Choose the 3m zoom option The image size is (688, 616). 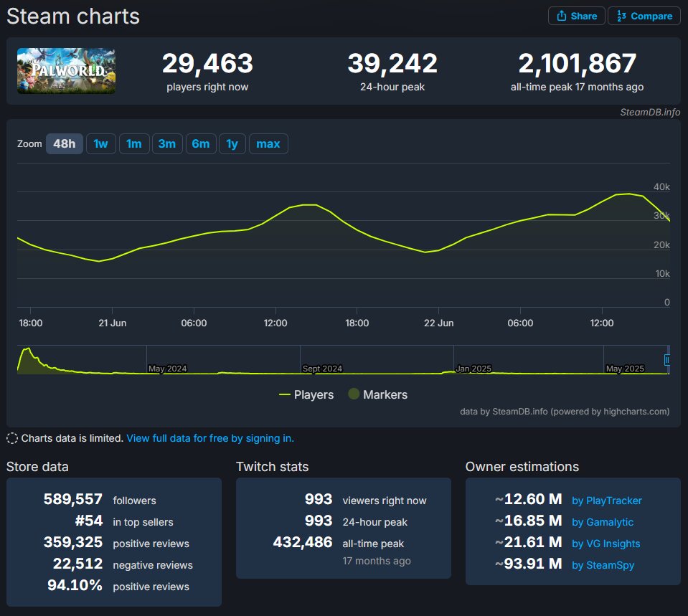[167, 144]
